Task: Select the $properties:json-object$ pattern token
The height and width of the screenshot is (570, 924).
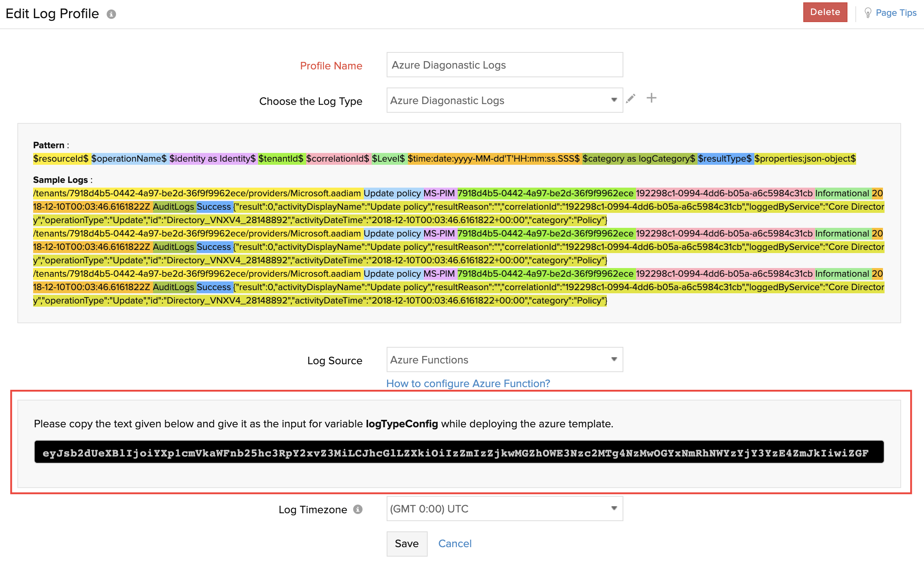Action: point(806,158)
